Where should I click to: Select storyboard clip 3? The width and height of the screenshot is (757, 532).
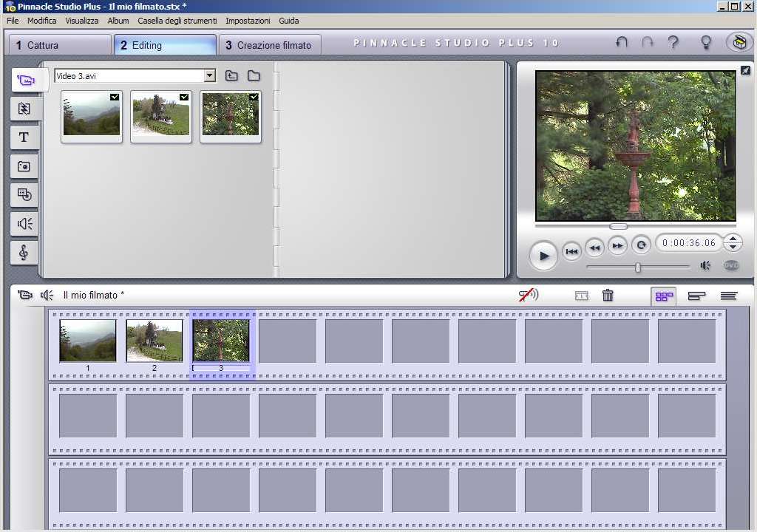coord(221,341)
